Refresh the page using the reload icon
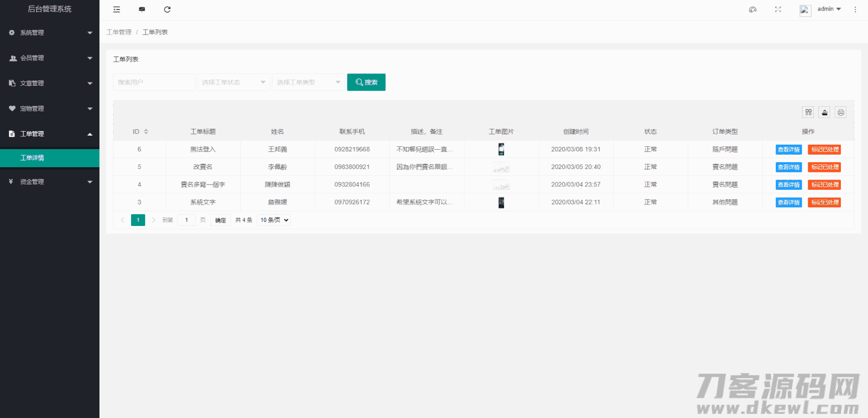Viewport: 868px width, 418px height. click(167, 9)
